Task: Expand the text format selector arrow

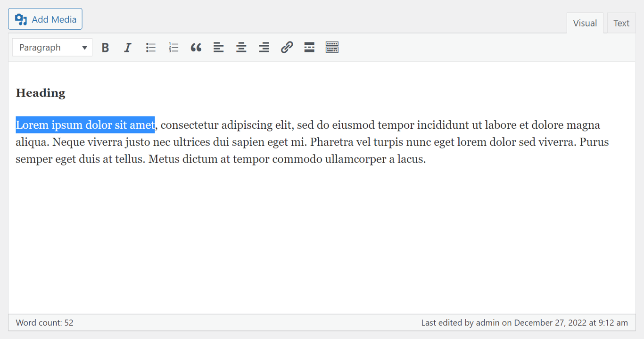Action: (84, 47)
